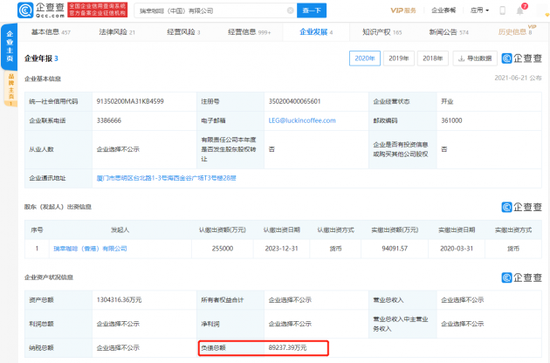Click the Qcc.com logo icon

pos(25,10)
